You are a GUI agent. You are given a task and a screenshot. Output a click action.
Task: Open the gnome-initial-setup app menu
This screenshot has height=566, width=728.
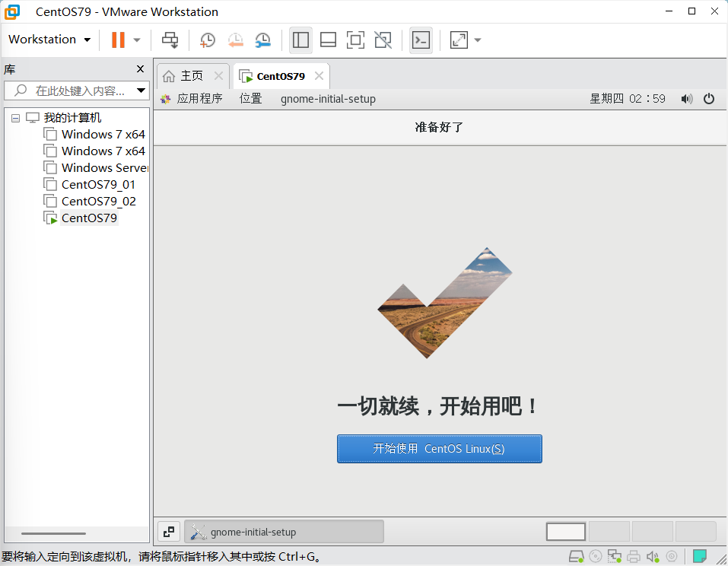point(329,99)
